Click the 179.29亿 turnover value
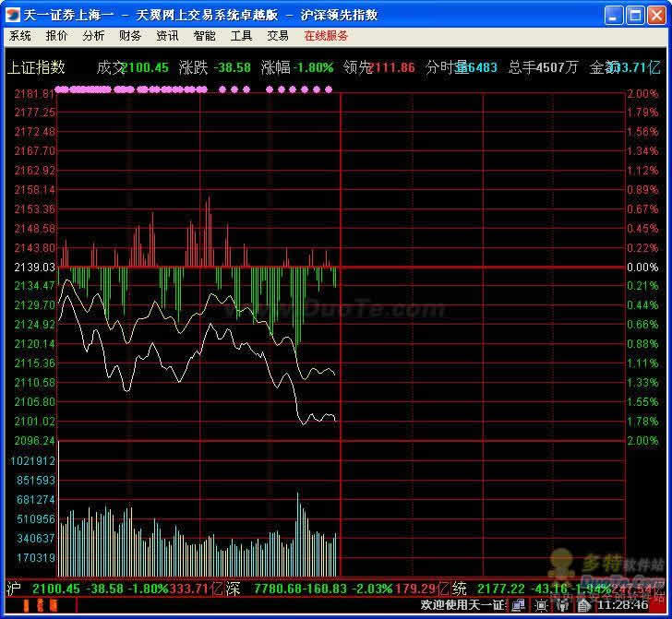 click(x=420, y=589)
